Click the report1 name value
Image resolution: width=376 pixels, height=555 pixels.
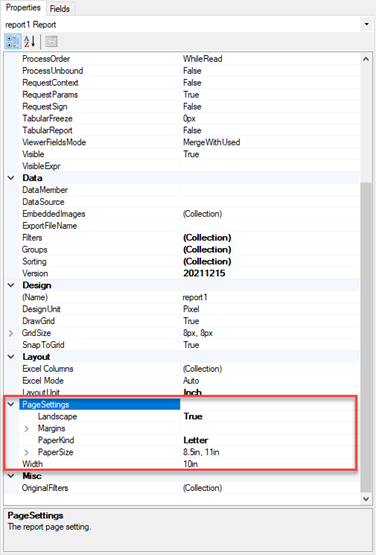[x=195, y=297]
